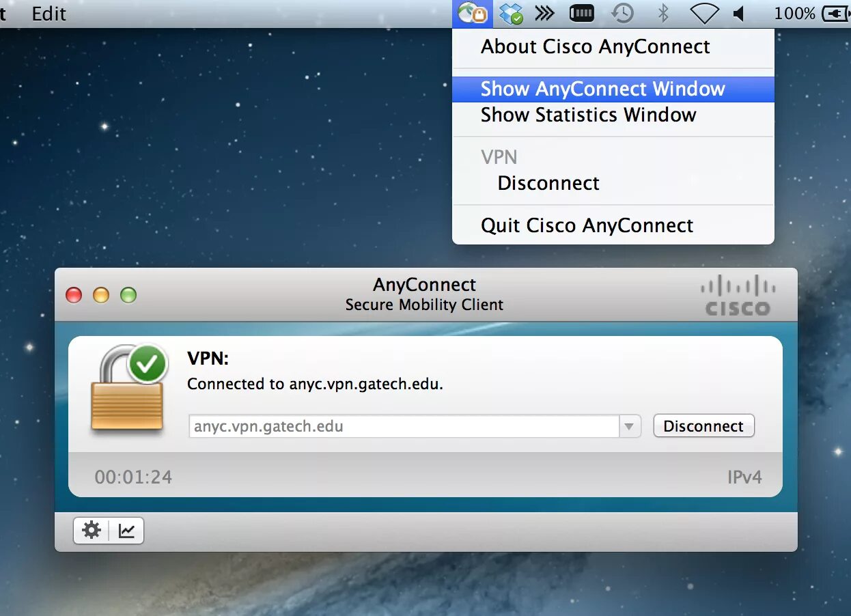Close the AnyConnect window
Image resolution: width=851 pixels, height=616 pixels.
tap(74, 295)
